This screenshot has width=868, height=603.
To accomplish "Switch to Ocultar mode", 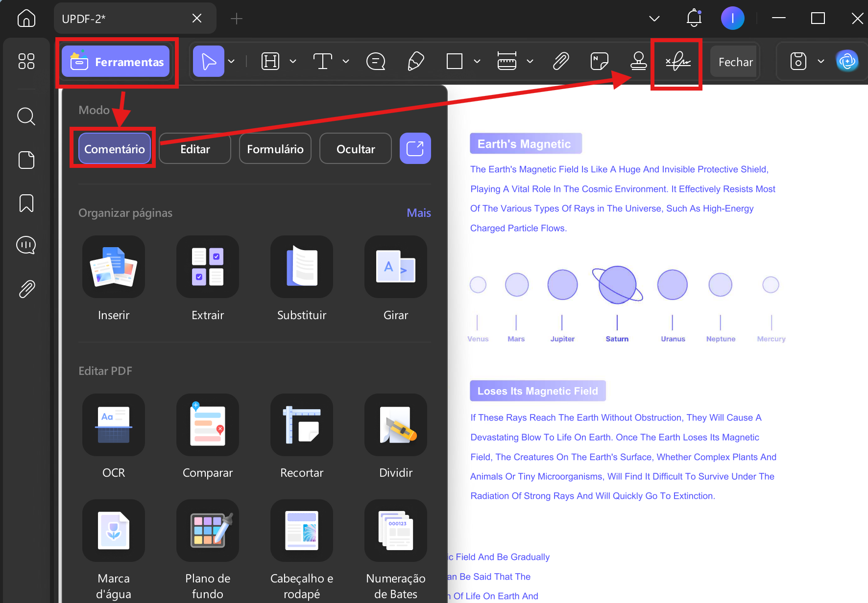I will (356, 149).
